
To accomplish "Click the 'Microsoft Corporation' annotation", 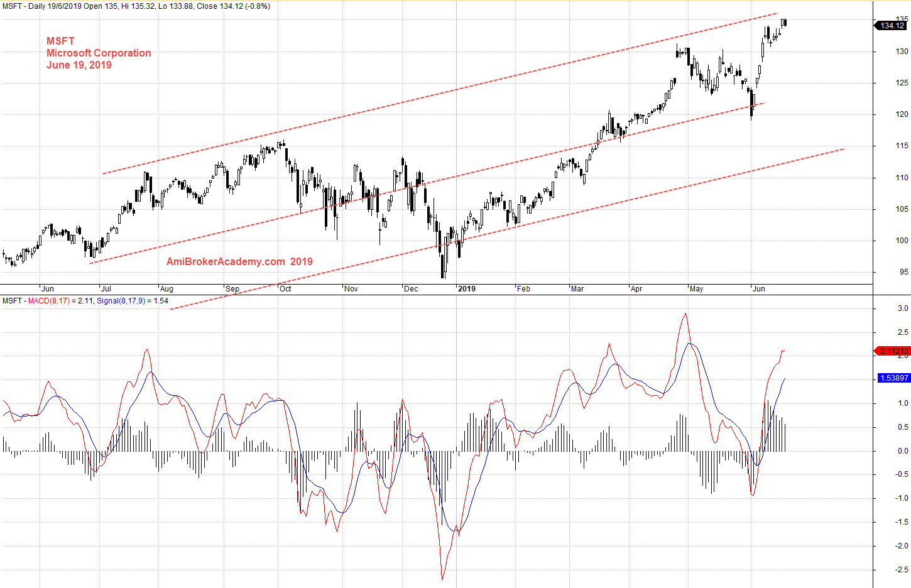I will (x=99, y=53).
